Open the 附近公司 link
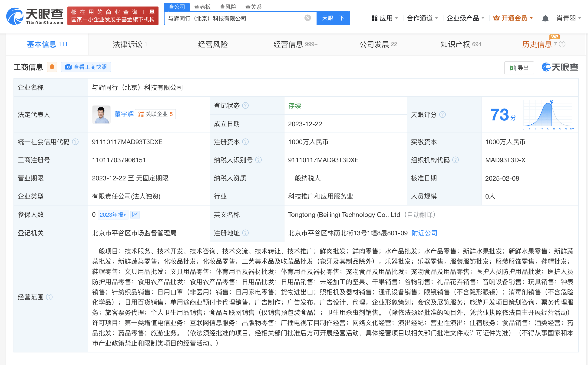The height and width of the screenshot is (365, 588). pyautogui.click(x=424, y=233)
